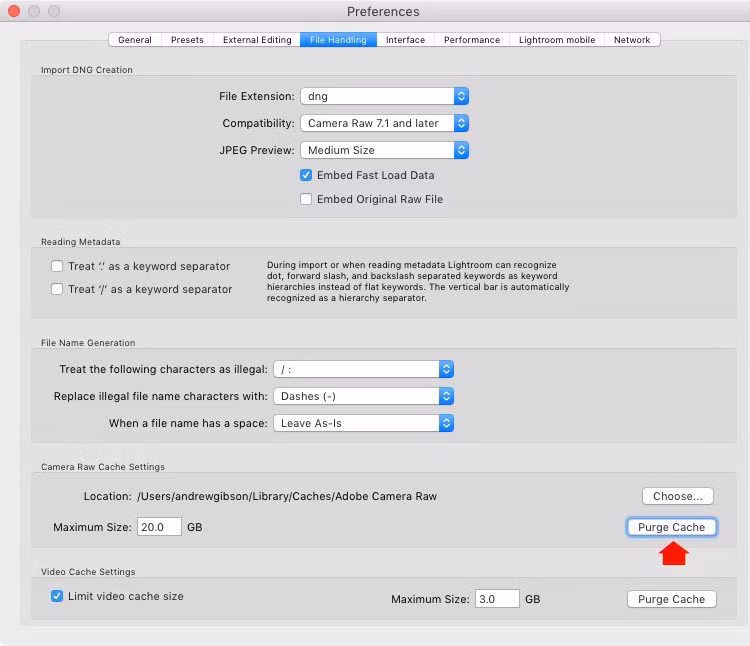The height and width of the screenshot is (646, 750).
Task: Open the Presets tab
Action: (x=187, y=40)
